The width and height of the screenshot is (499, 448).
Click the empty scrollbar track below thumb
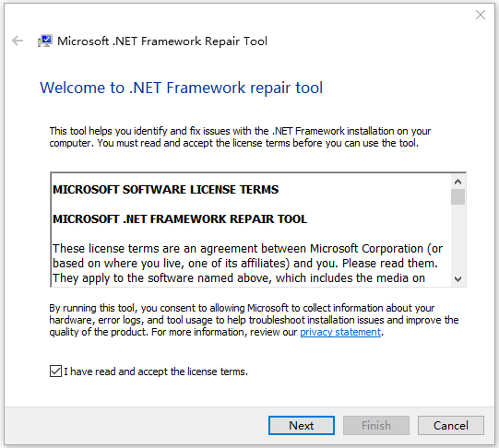457,238
